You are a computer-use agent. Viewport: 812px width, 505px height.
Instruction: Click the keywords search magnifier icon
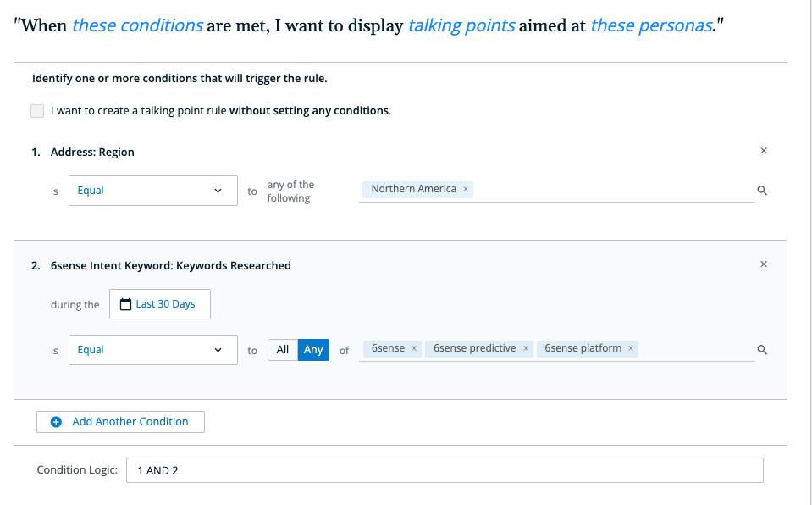(x=762, y=349)
